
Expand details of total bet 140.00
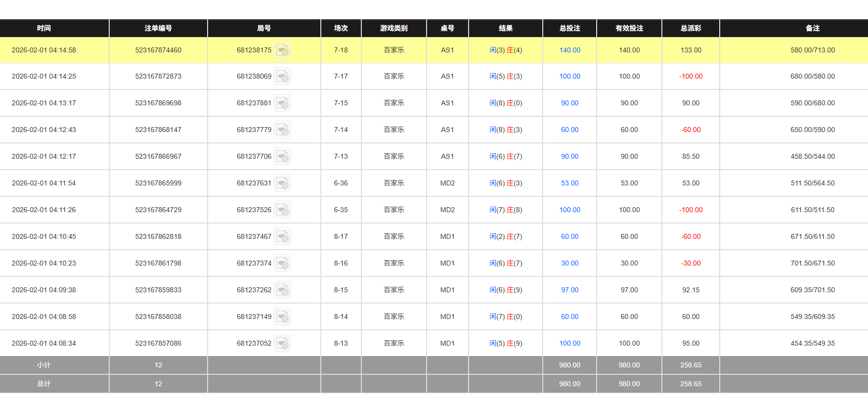point(569,50)
